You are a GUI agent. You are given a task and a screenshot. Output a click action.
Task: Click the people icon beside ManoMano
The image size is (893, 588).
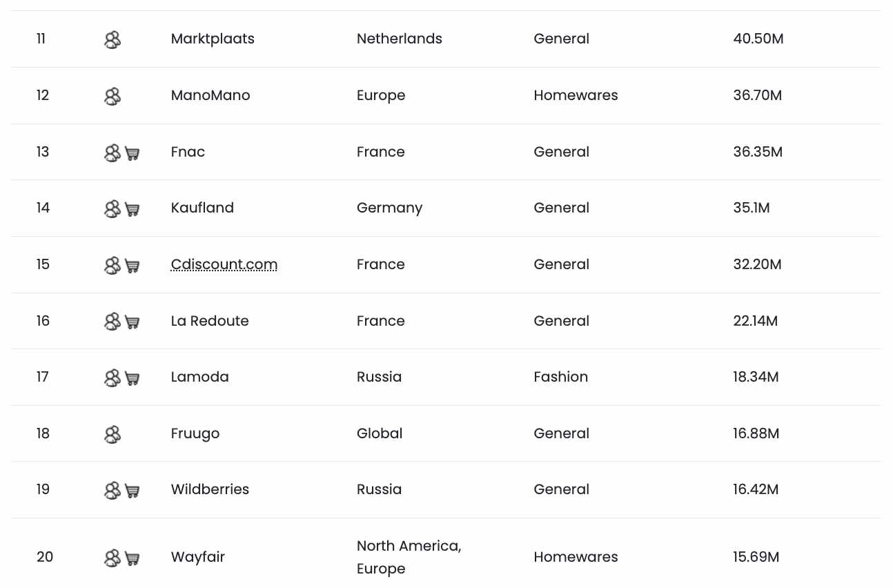point(112,97)
